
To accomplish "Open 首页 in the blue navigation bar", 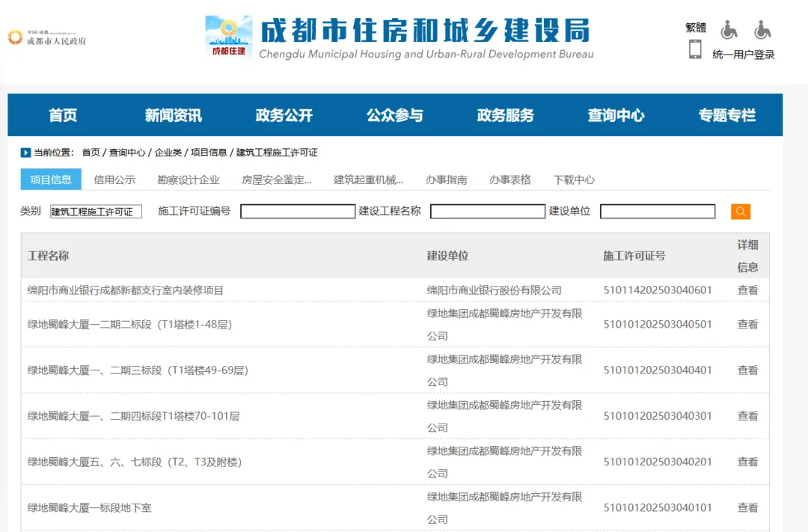I will [63, 115].
